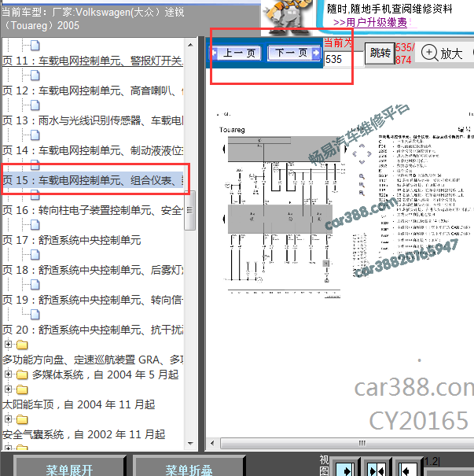
Task: Expand the 多媒体系统 folder node
Action: click(8, 375)
